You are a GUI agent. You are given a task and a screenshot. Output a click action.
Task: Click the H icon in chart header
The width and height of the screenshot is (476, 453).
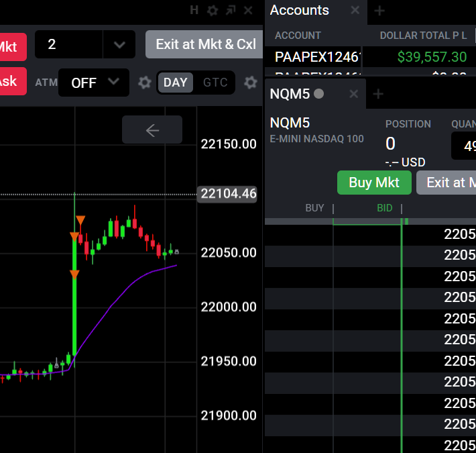[194, 10]
